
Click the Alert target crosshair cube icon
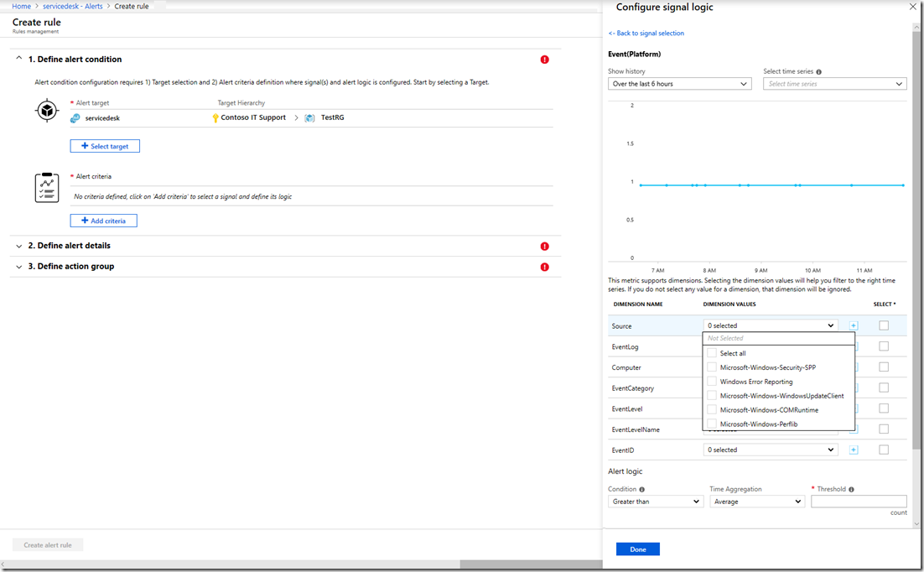pos(47,111)
